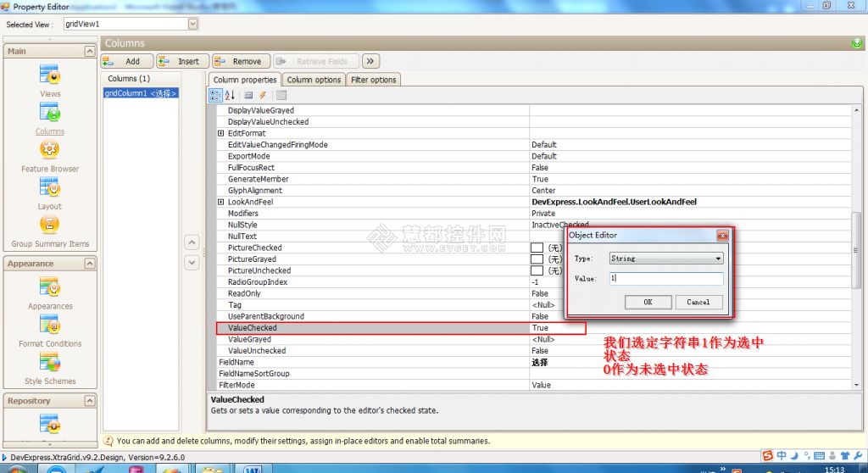Select the Modifiers property row
868x473 pixels.
coord(534,214)
